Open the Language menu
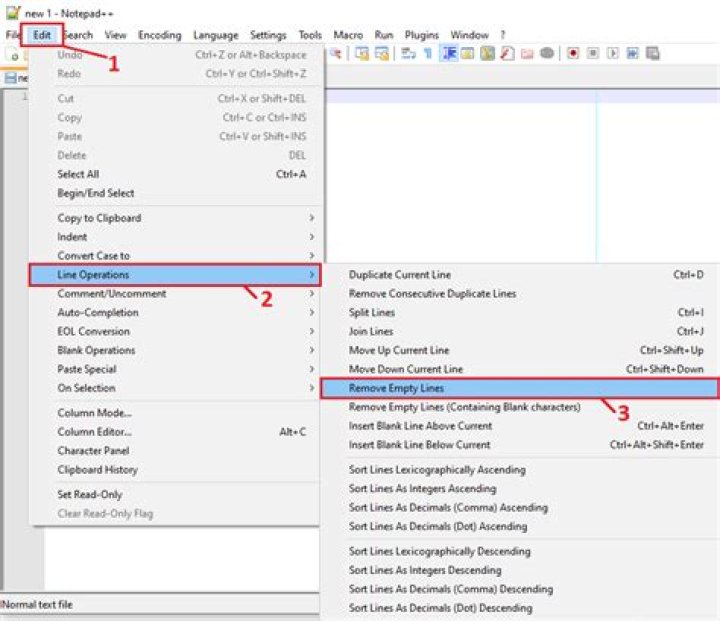 click(216, 35)
